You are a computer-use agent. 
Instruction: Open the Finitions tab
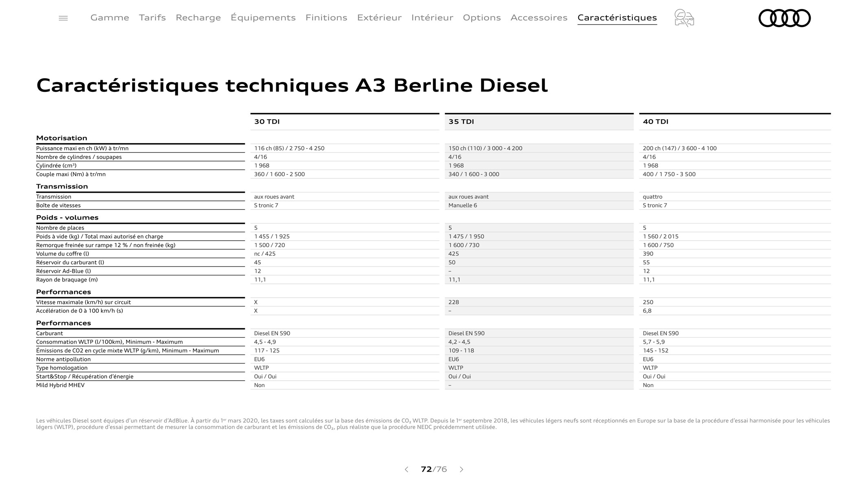pos(326,17)
